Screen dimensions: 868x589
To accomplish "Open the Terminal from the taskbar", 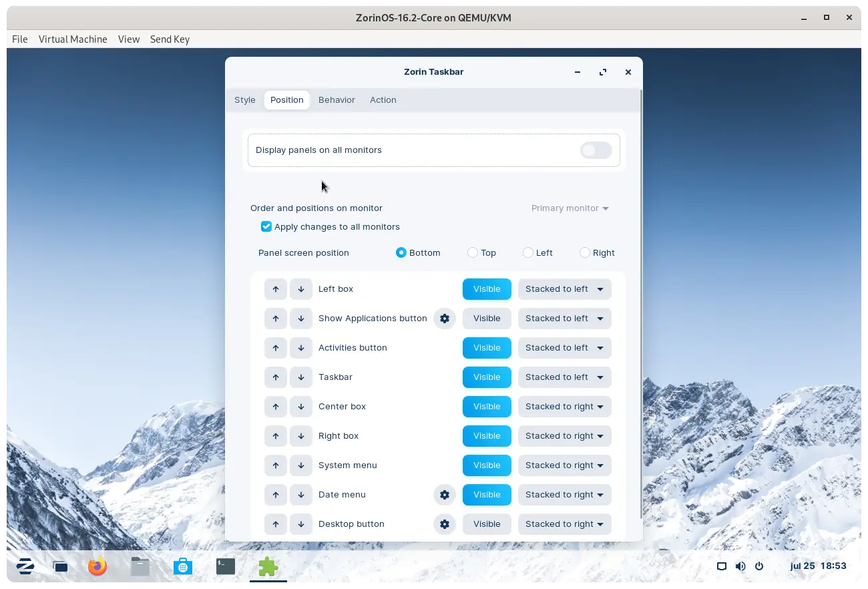I will 226,567.
